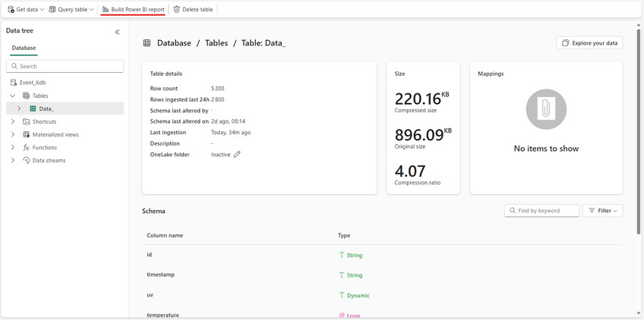This screenshot has height=320, width=644.
Task: Select Shortcuts in the data tree
Action: (x=44, y=122)
